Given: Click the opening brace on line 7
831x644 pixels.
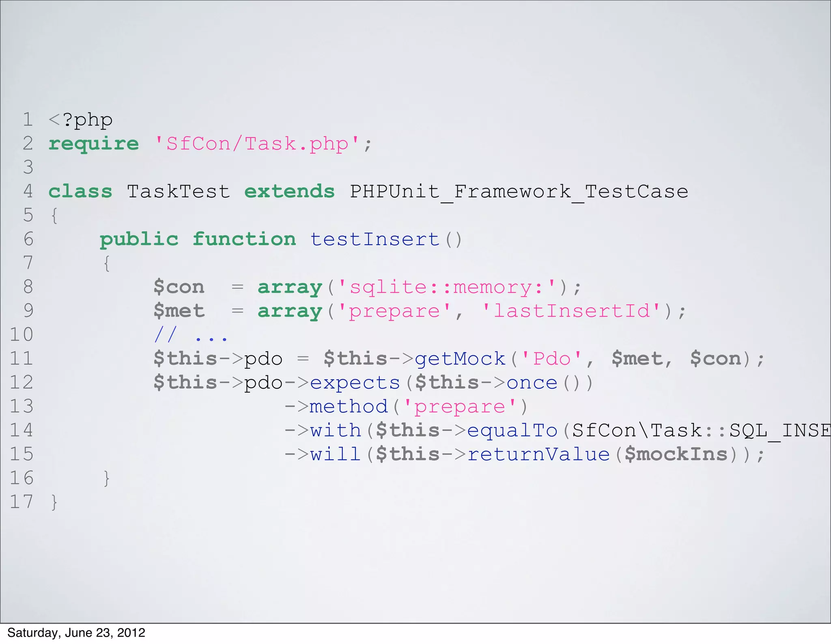Looking at the screenshot, I should pos(107,263).
